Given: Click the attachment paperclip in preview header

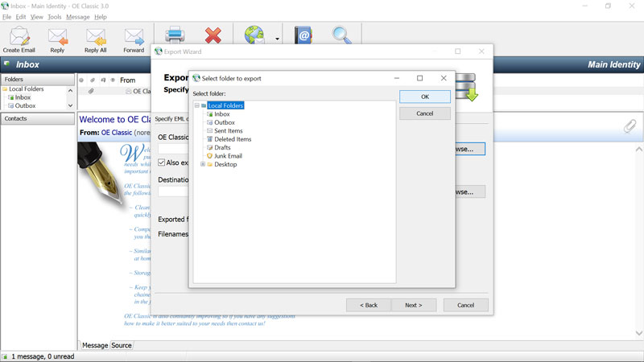Looking at the screenshot, I should pos(630,126).
